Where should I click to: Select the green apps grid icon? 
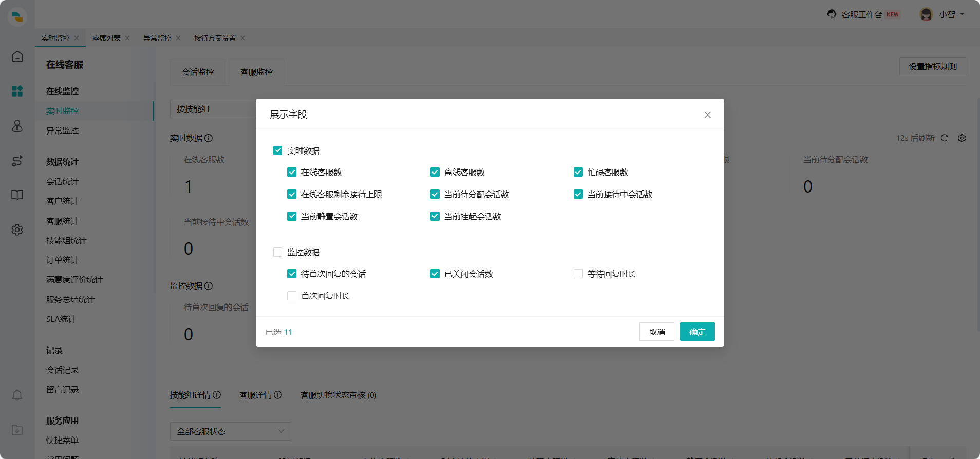point(17,91)
